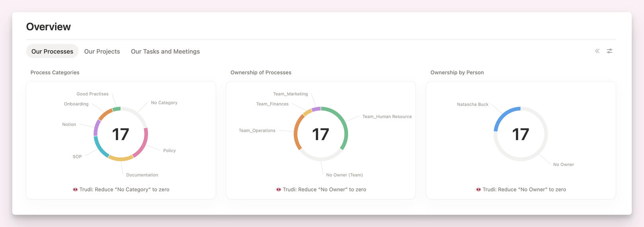
Task: Click the Ownership of Processes title
Action: pyautogui.click(x=261, y=72)
